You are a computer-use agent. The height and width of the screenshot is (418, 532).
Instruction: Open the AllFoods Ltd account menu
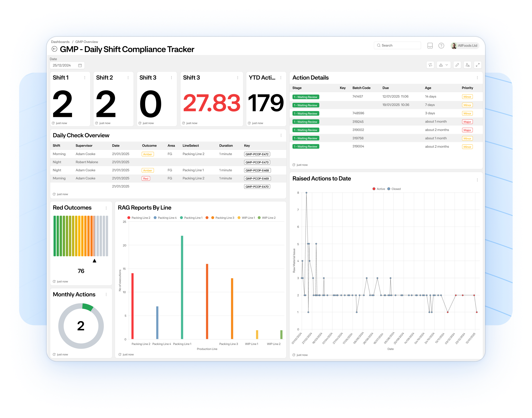[465, 46]
